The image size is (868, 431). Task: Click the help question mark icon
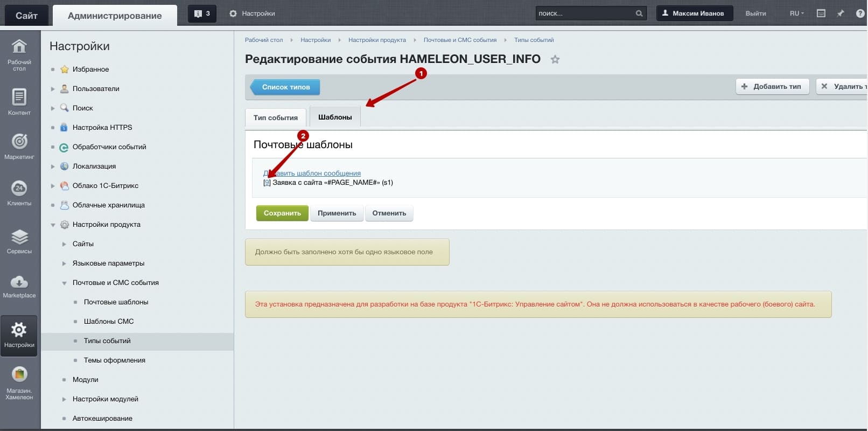pos(860,13)
